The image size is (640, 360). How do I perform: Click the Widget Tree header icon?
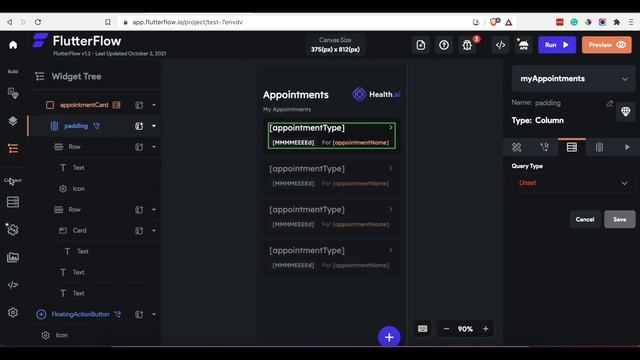pyautogui.click(x=40, y=76)
